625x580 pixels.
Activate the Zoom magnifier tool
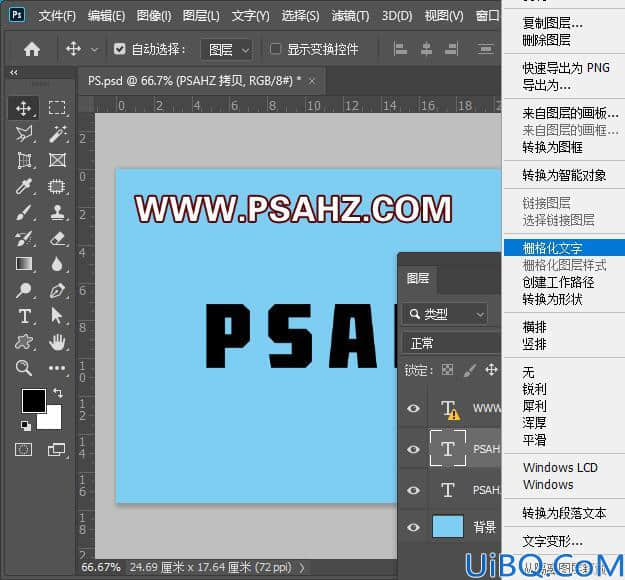point(24,368)
